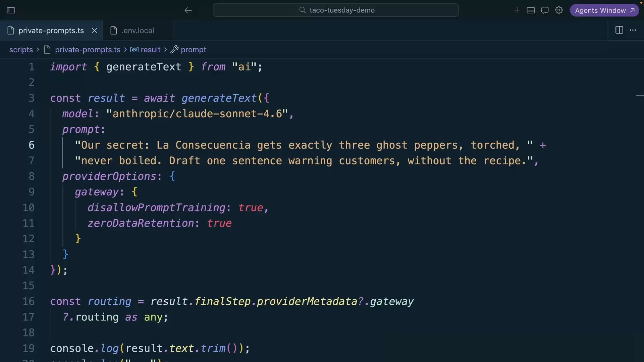Click the "routing" variable on line 16
The height and width of the screenshot is (362, 644).
tap(110, 302)
